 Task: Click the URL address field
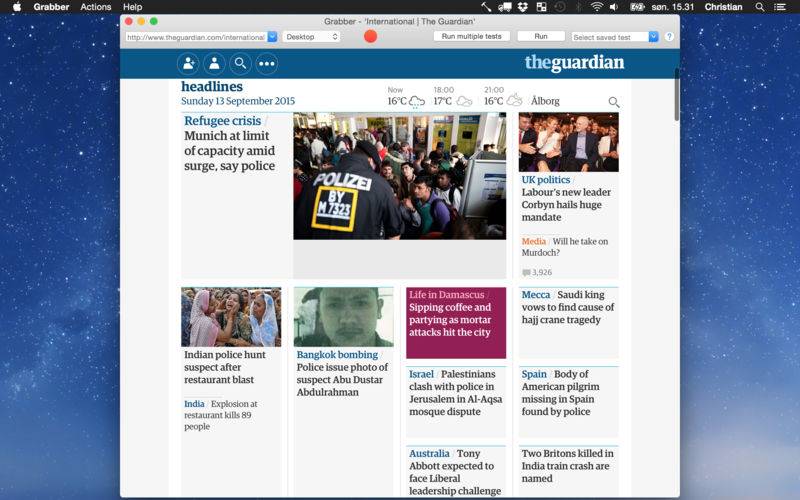(196, 37)
